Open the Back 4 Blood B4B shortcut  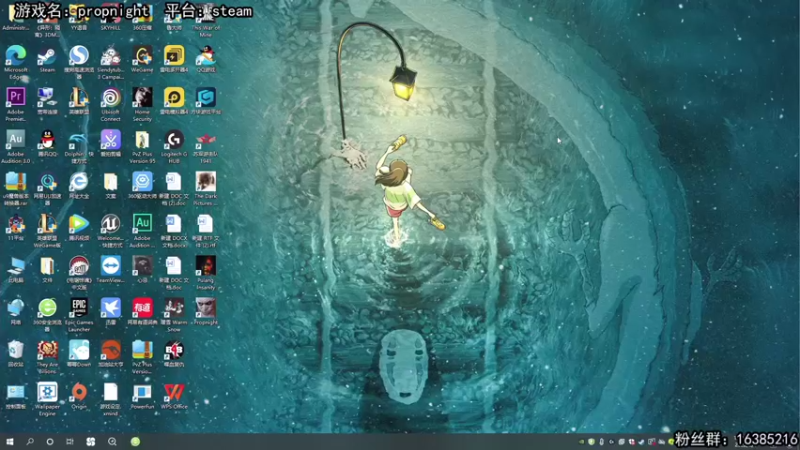pyautogui.click(x=174, y=350)
